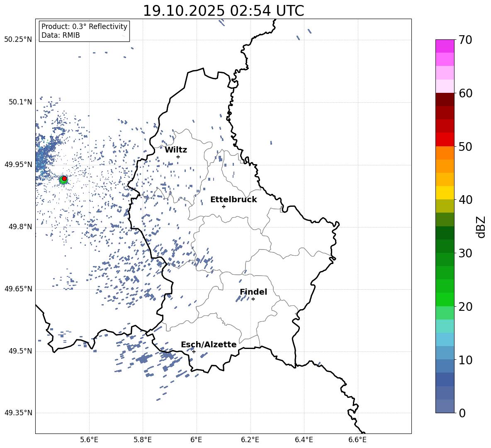
Task: Click the 6°E longitude label
Action: [196, 440]
